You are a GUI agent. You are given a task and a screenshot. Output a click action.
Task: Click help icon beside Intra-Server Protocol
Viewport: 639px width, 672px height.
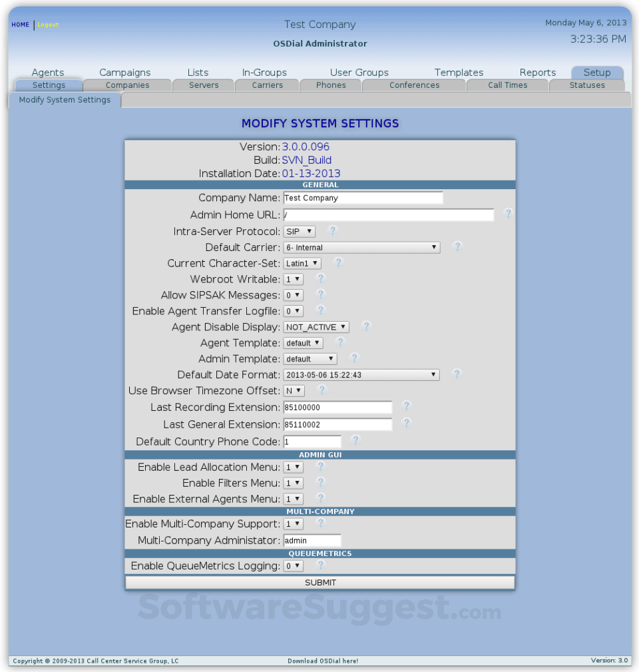(x=331, y=230)
